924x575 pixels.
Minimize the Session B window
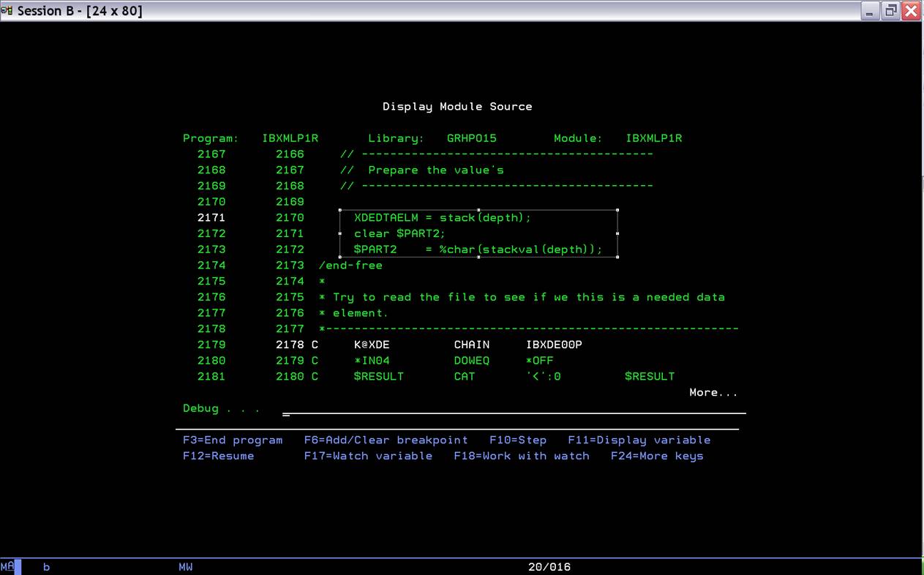[870, 10]
